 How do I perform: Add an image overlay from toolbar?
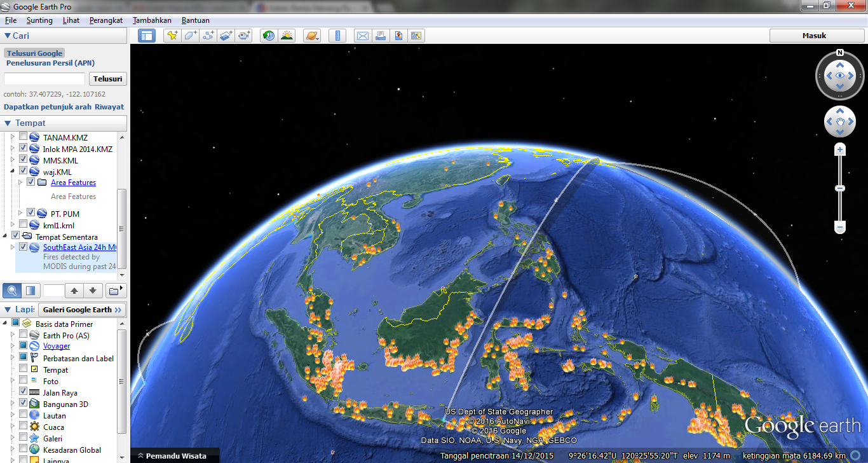[x=226, y=36]
